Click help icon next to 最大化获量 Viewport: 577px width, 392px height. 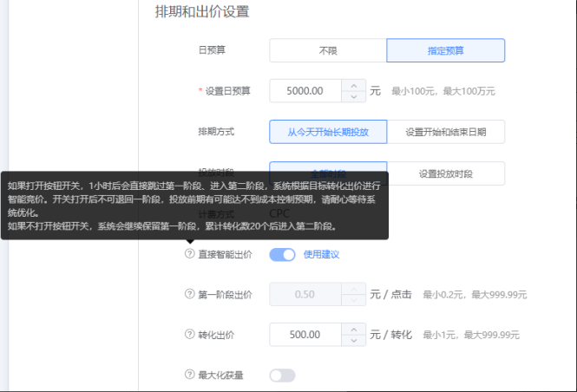pos(189,375)
